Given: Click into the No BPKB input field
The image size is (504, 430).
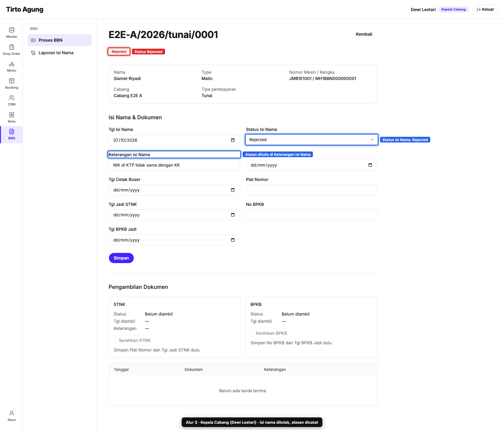Looking at the screenshot, I should [312, 215].
